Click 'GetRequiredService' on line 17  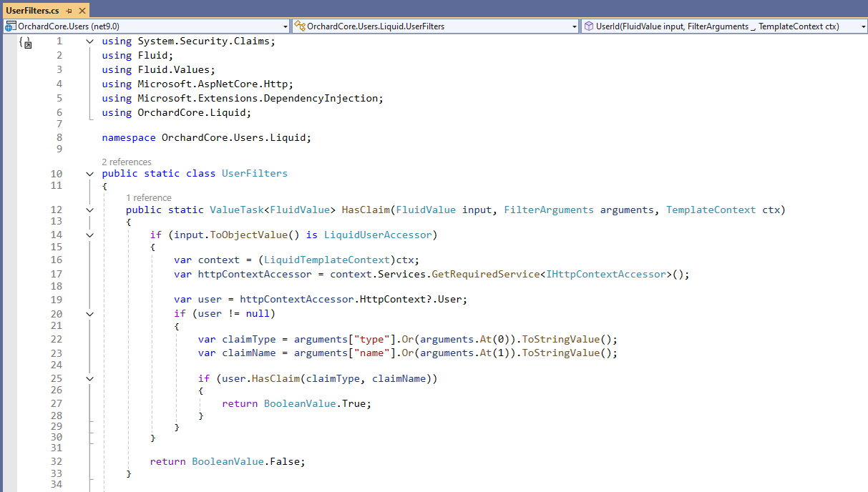pos(486,274)
